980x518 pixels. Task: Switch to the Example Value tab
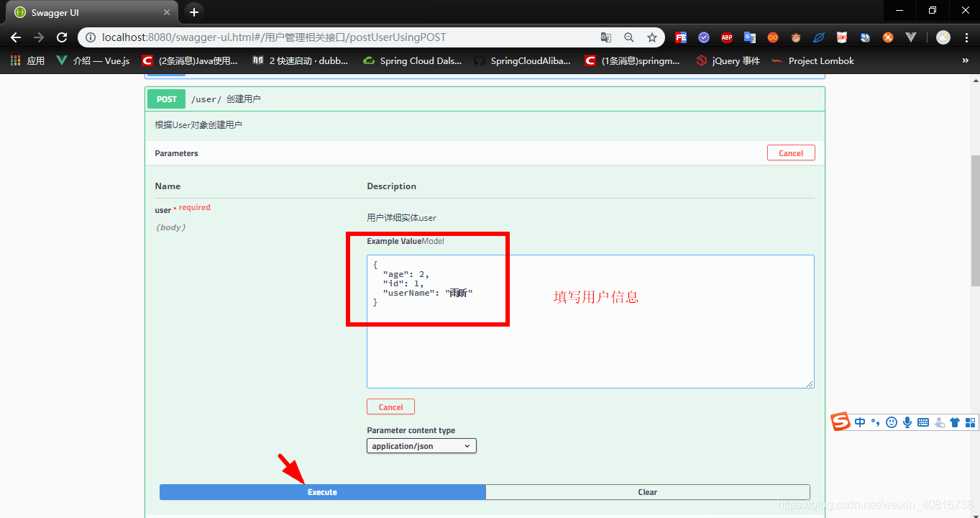point(394,241)
